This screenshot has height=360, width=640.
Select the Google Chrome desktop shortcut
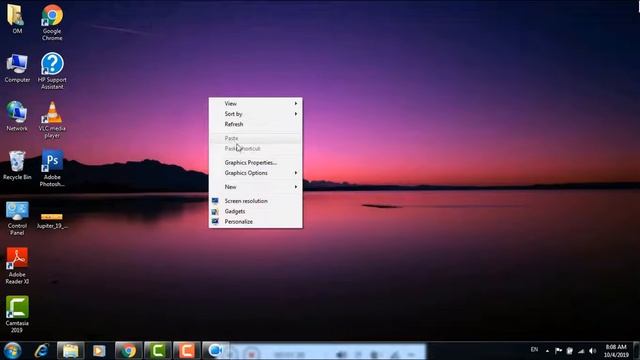pyautogui.click(x=52, y=22)
